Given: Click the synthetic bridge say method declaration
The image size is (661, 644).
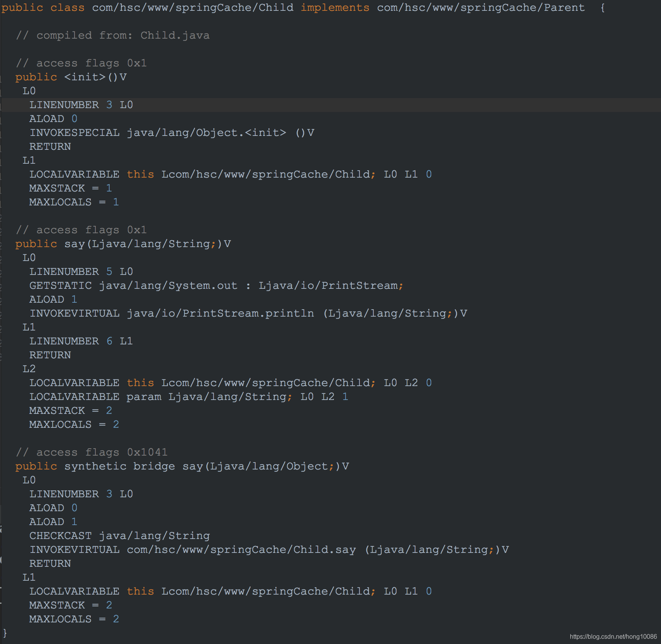Looking at the screenshot, I should [181, 466].
